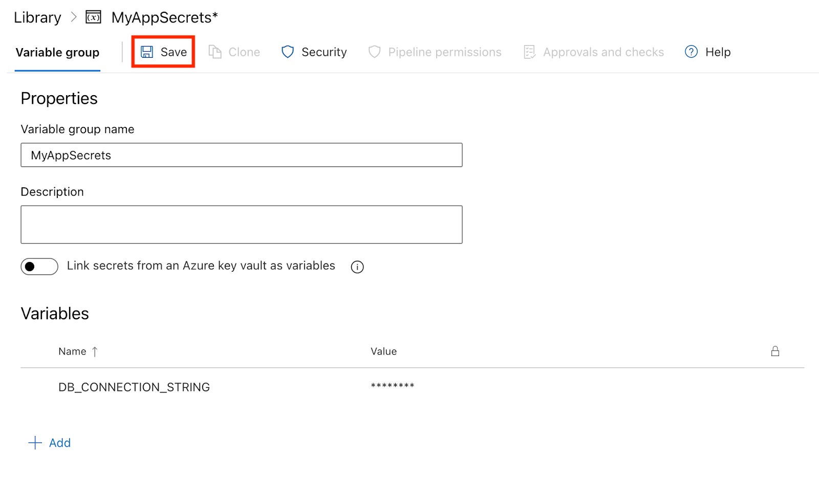Click the Approvals and checks checklist icon
The height and width of the screenshot is (504, 819).
tap(530, 52)
